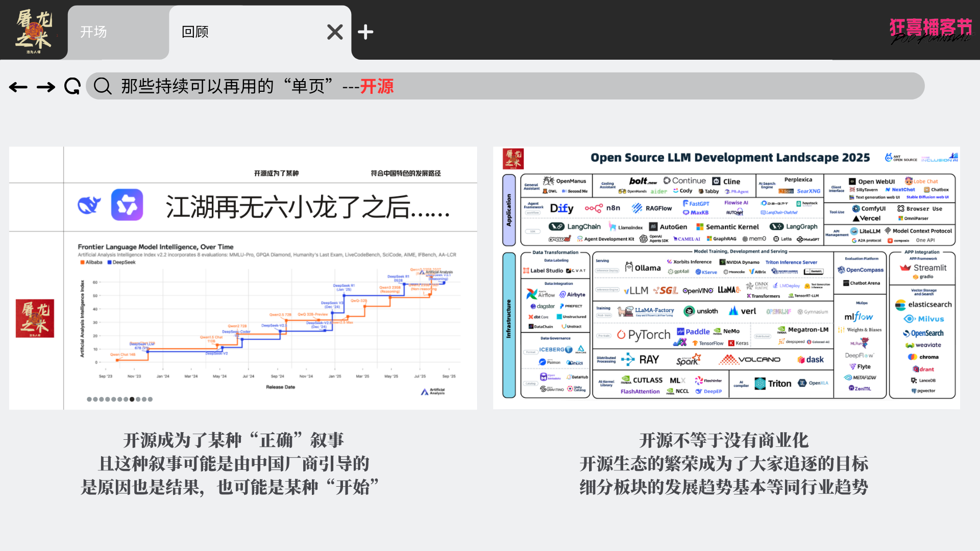Click the reload page icon
980x551 pixels.
click(72, 86)
